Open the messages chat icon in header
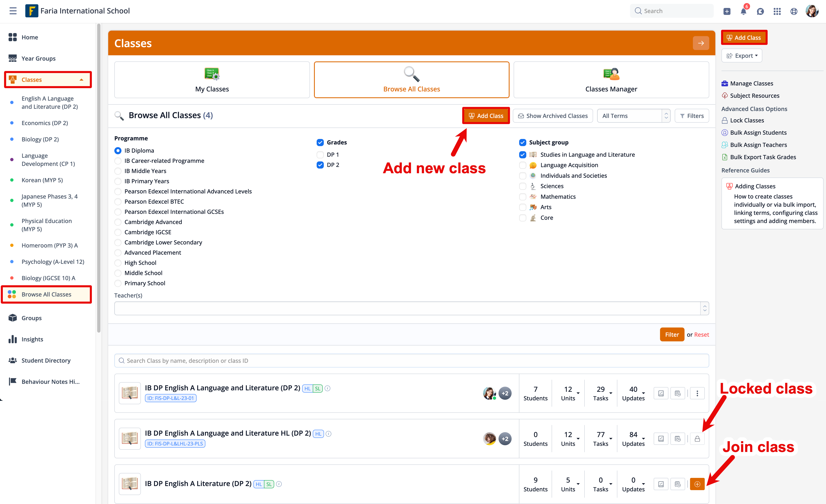This screenshot has width=826, height=504. pyautogui.click(x=760, y=11)
